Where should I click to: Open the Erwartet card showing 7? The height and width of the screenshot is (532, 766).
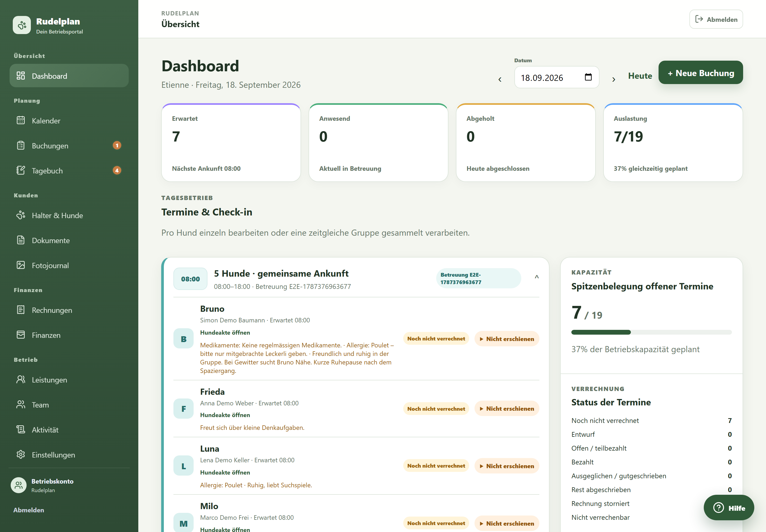pos(231,142)
